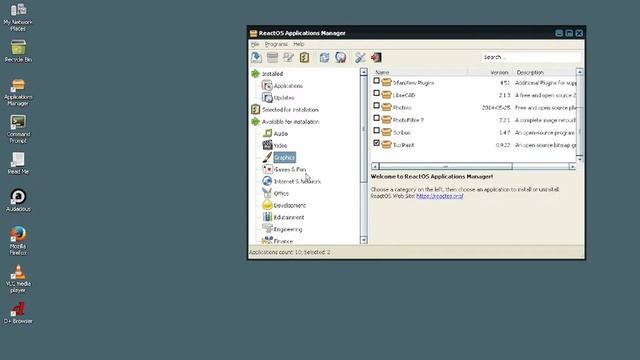The image size is (640, 360).
Task: Select the Irfanview Plugins row name
Action: [x=413, y=83]
